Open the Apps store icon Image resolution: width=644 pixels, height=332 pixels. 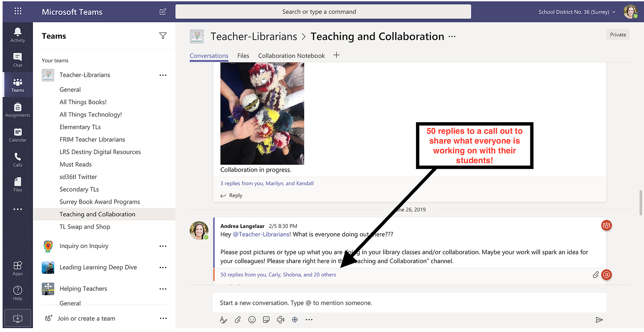pos(18,268)
